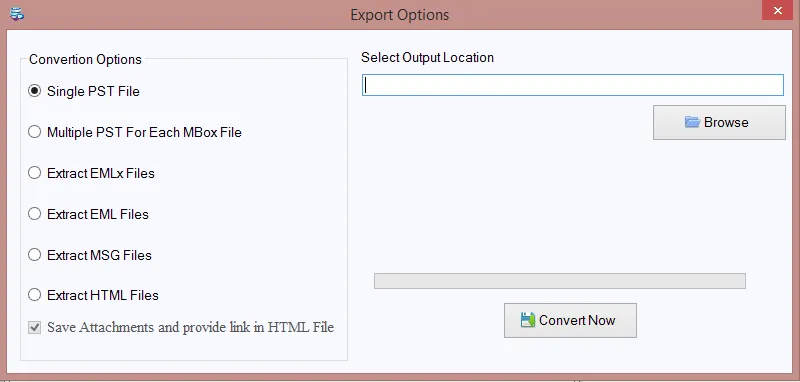The image size is (800, 382).
Task: Select the Extract EMLx Files option
Action: [x=34, y=173]
